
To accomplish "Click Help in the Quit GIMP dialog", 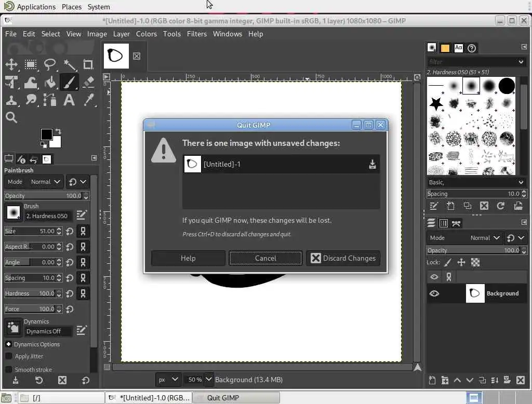I will [x=188, y=258].
